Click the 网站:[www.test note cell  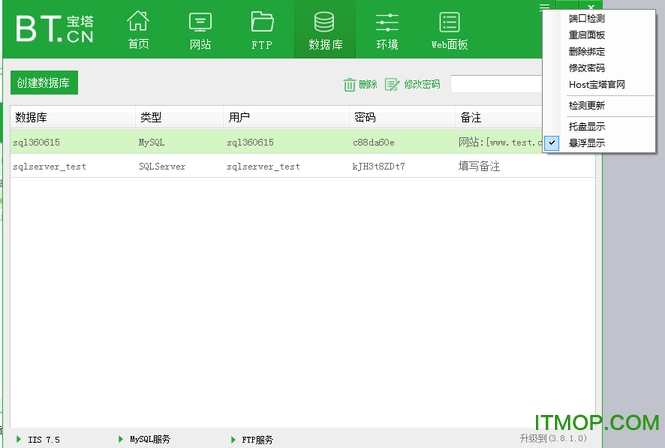(x=500, y=142)
